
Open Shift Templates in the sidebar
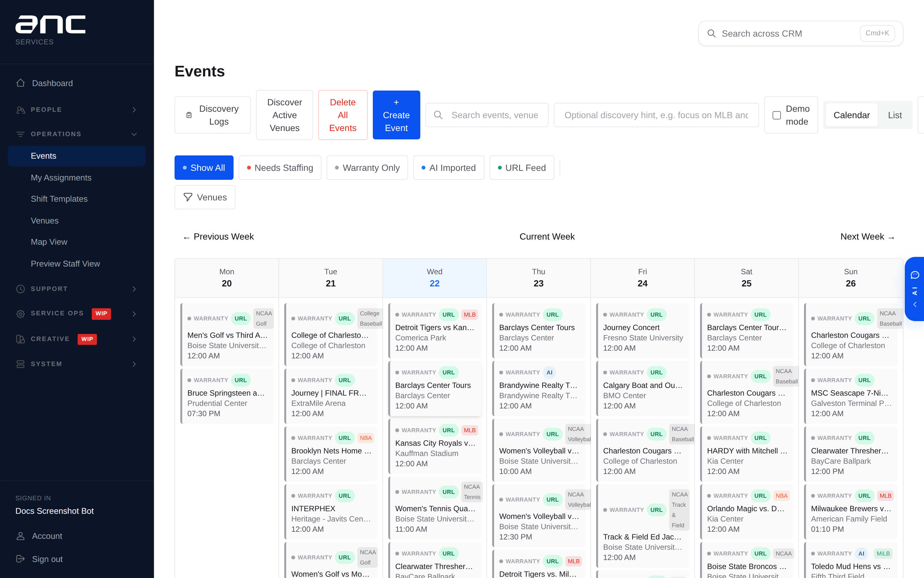point(59,199)
